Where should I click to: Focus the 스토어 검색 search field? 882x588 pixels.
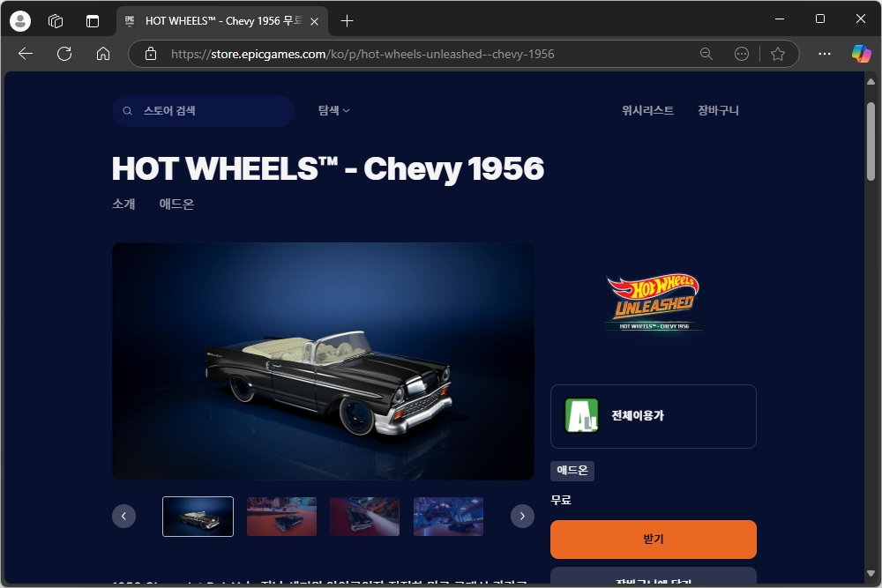(203, 111)
